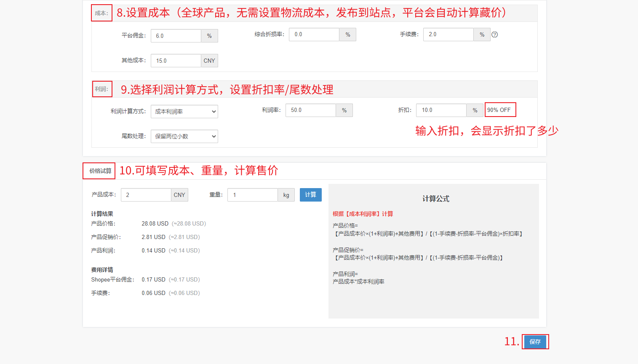Click the 产品成本*成本利润率 formula text
Viewport: 638px width, 364px height.
coord(358,282)
